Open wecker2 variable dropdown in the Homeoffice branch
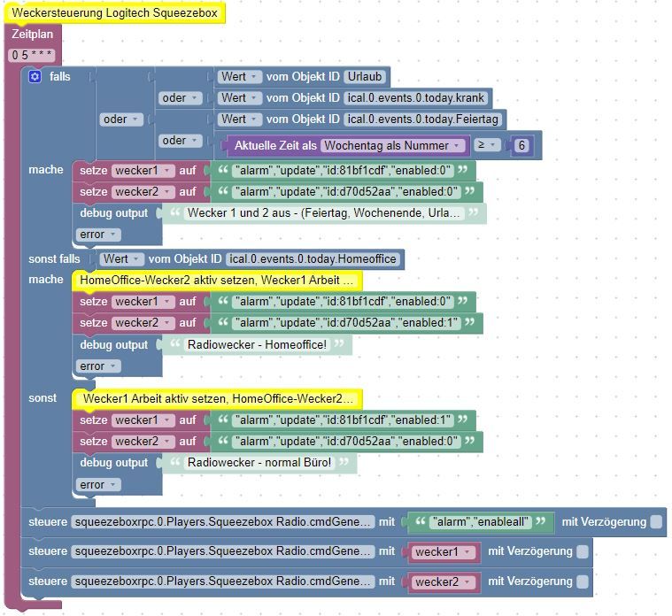672x616 pixels. pyautogui.click(x=143, y=323)
